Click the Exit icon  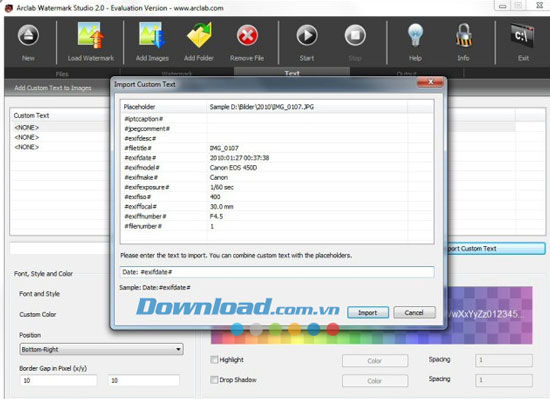tap(523, 35)
